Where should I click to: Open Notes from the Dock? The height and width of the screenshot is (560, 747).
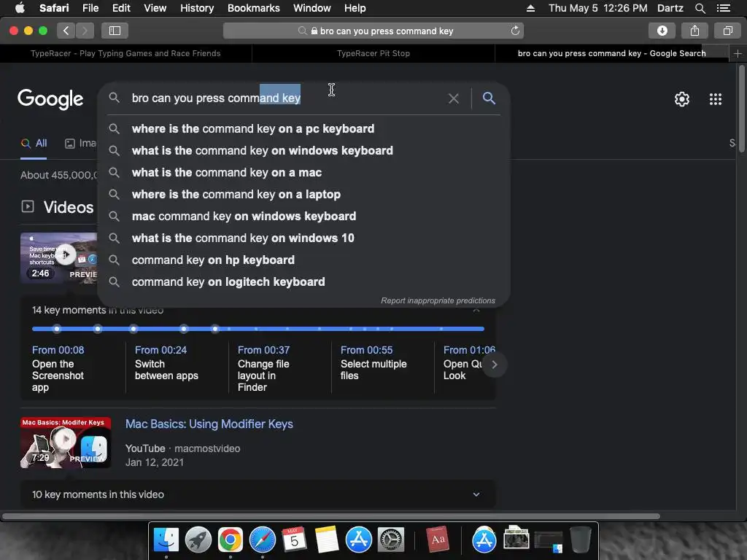[326, 540]
